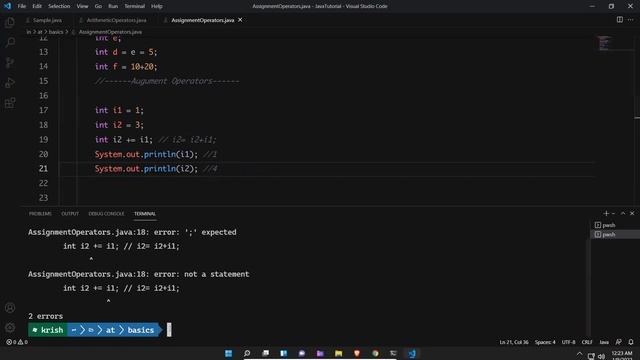
Task: Select the TERMINAL panel tab
Action: [x=145, y=213]
